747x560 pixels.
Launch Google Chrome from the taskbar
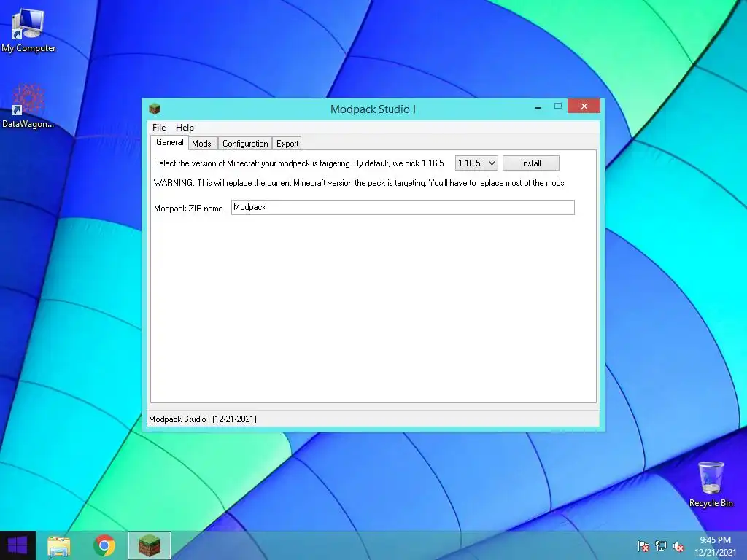coord(104,545)
